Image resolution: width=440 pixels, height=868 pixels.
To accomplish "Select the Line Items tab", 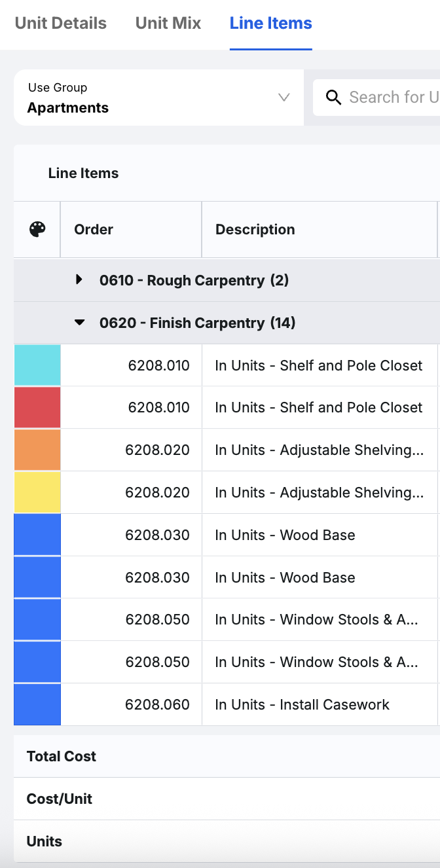I will point(270,24).
